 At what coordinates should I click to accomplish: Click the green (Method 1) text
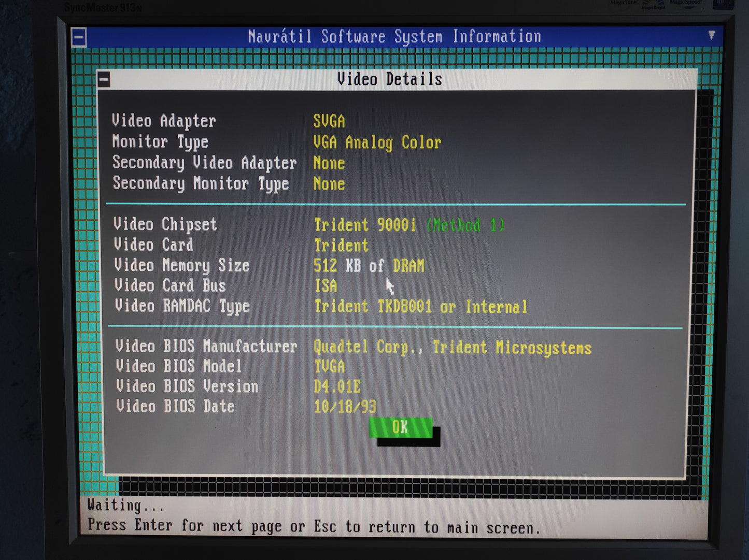pyautogui.click(x=465, y=225)
